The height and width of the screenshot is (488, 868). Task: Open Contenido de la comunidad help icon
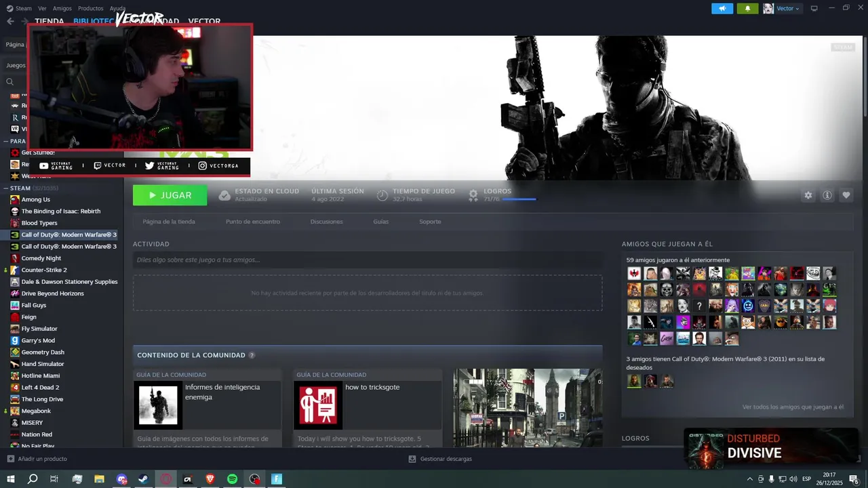(252, 355)
